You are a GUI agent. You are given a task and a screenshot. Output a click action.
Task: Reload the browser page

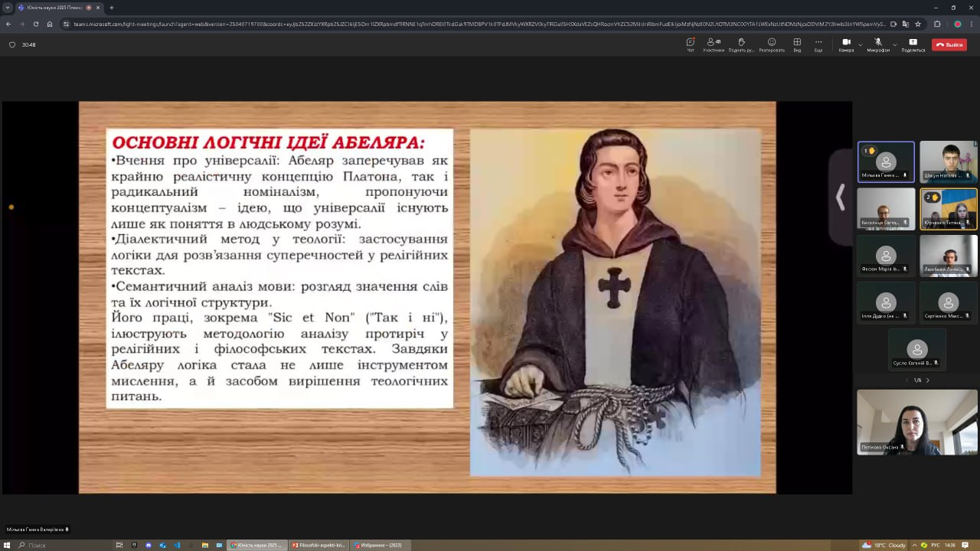point(35,24)
